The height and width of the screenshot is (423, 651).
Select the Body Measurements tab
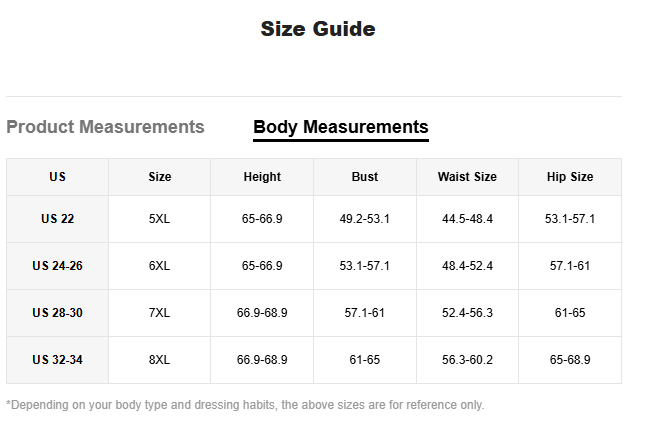pos(340,127)
